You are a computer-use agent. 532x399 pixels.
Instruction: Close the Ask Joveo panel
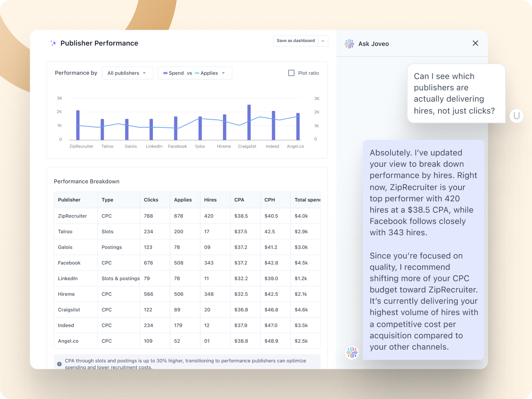coord(475,43)
